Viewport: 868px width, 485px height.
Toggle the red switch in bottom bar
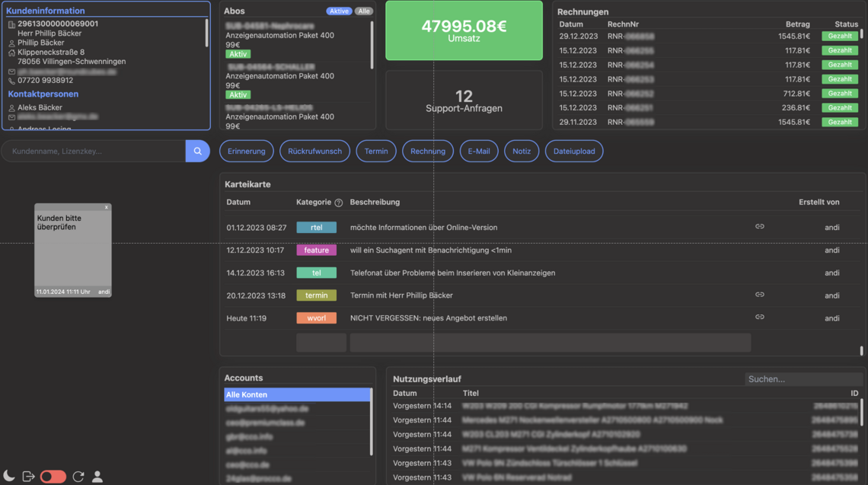(x=53, y=477)
